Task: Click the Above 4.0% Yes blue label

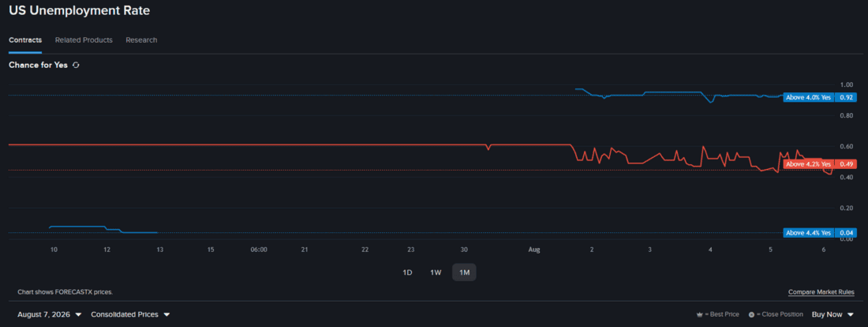Action: (x=808, y=97)
